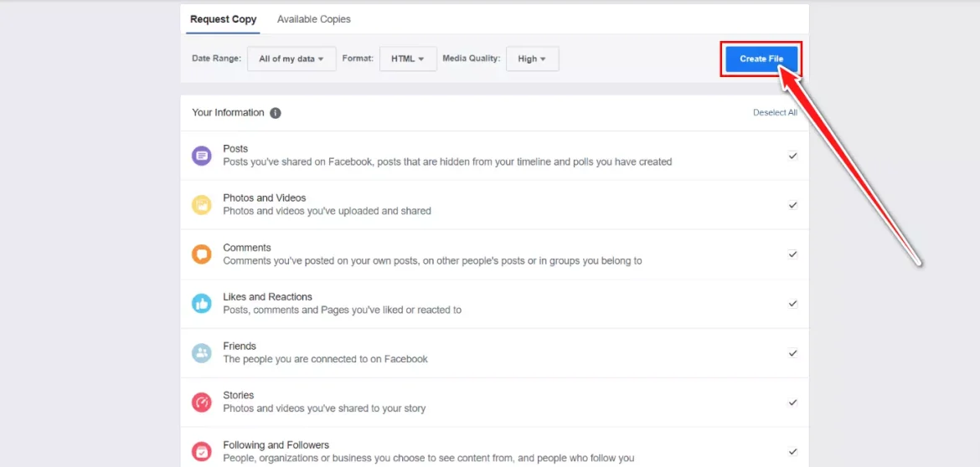
Task: Click the Likes and Reactions thumbs-up icon
Action: [x=201, y=304]
